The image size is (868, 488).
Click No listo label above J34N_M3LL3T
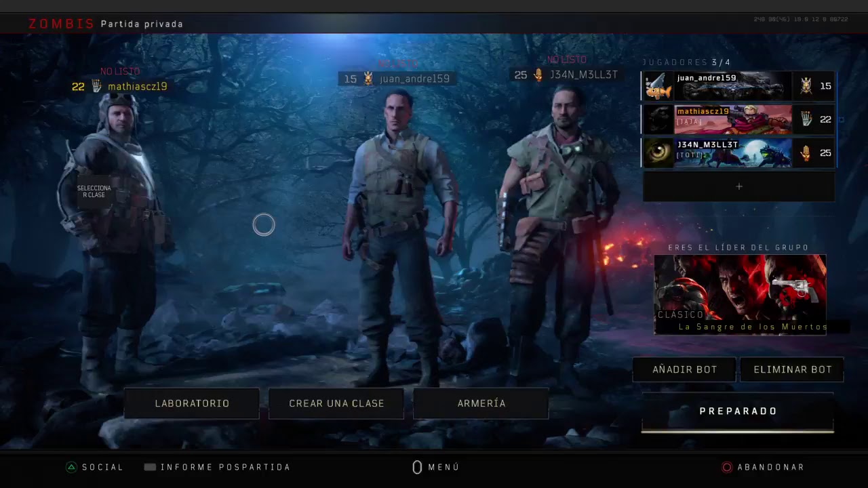(567, 60)
